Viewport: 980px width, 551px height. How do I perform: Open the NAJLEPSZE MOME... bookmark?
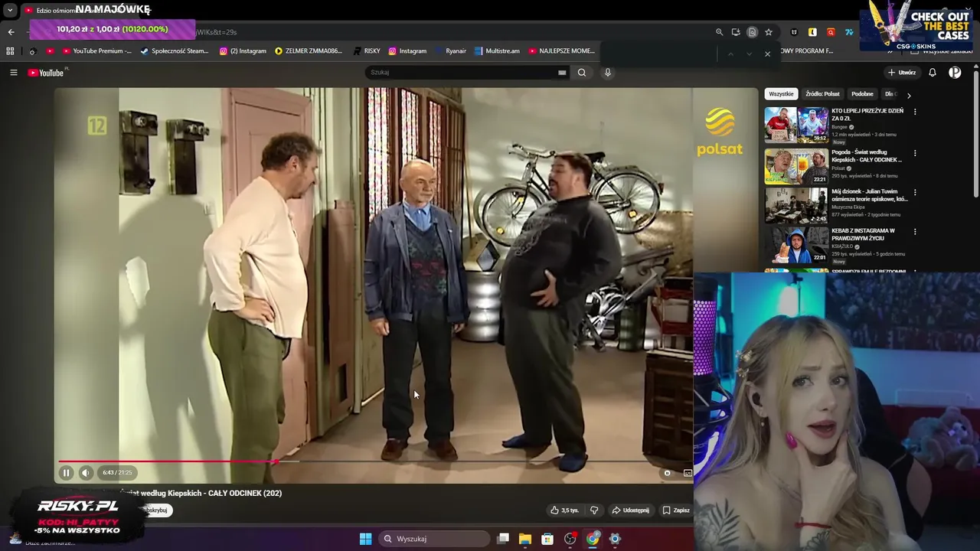561,51
